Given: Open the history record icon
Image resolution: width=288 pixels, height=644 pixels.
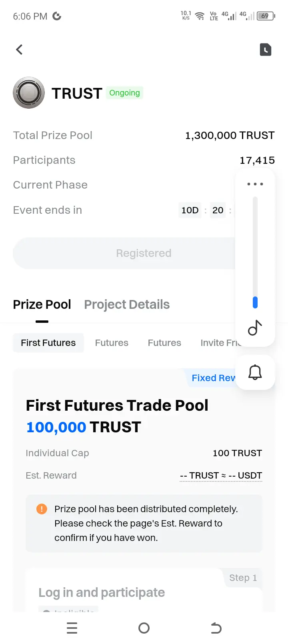Looking at the screenshot, I should pyautogui.click(x=266, y=50).
